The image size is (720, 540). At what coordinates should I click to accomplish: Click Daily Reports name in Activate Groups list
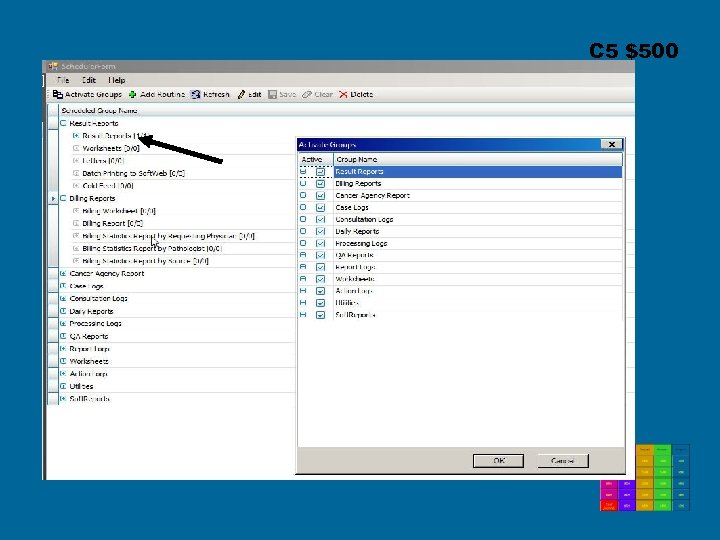[357, 231]
